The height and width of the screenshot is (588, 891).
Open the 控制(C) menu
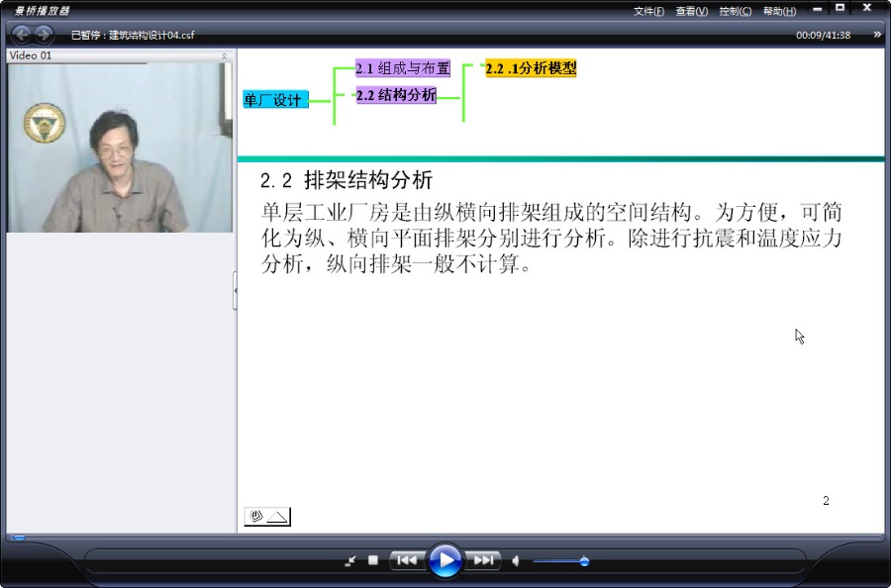tap(736, 11)
